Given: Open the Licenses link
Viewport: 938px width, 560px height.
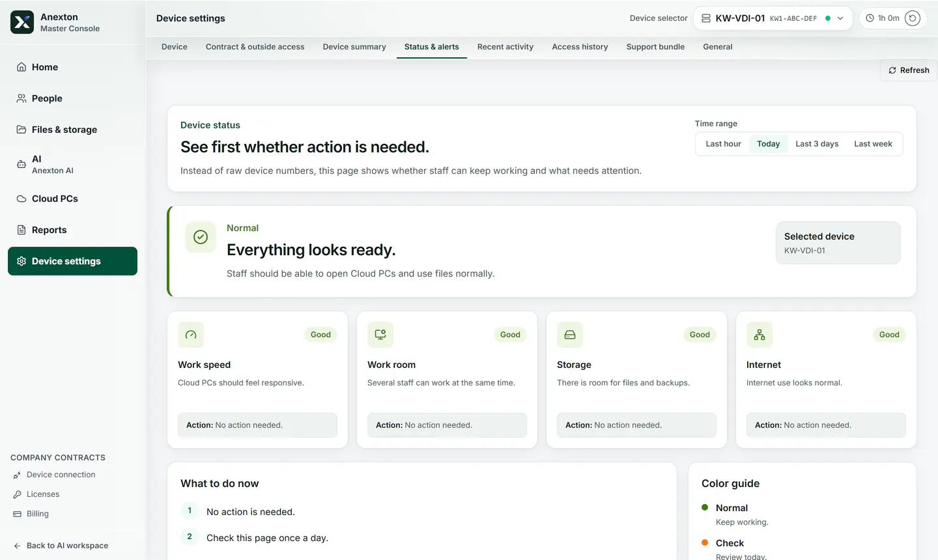Looking at the screenshot, I should pyautogui.click(x=43, y=494).
